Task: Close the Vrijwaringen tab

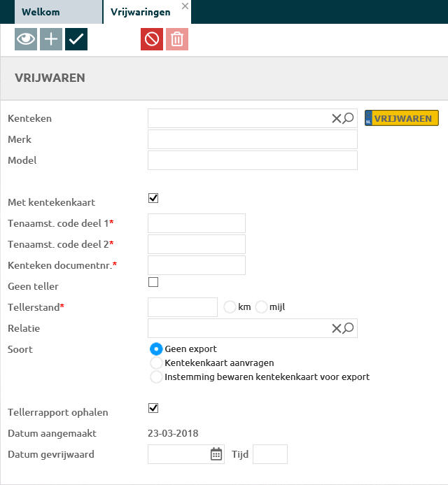Action: coord(185,6)
